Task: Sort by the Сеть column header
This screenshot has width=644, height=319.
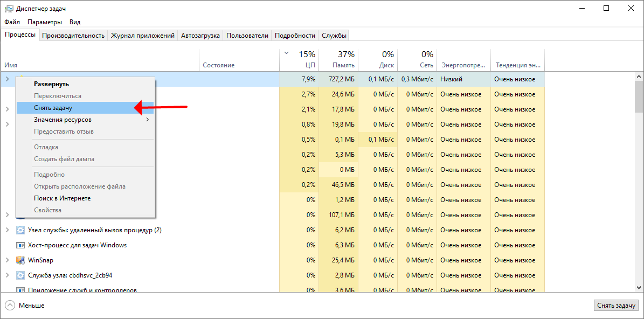Action: tap(417, 60)
